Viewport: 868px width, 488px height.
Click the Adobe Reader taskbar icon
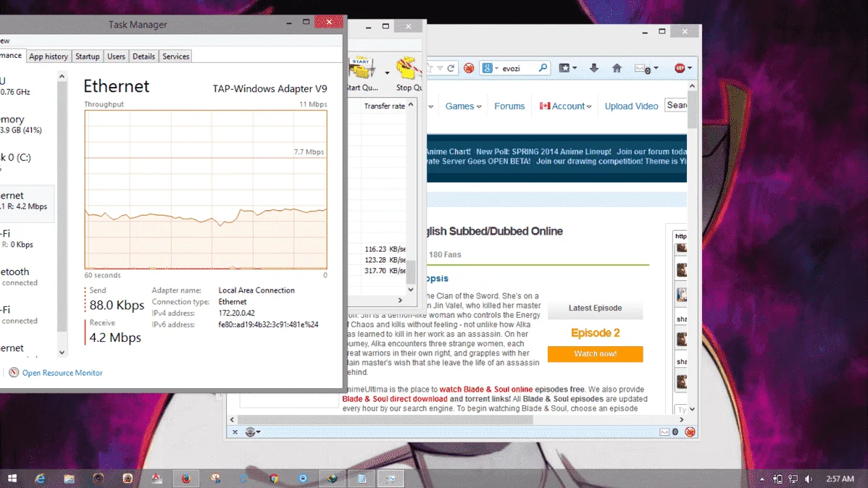pyautogui.click(x=157, y=479)
